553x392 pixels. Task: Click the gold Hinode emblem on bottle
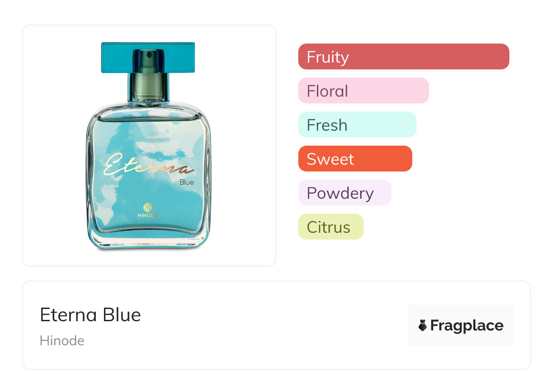[147, 207]
